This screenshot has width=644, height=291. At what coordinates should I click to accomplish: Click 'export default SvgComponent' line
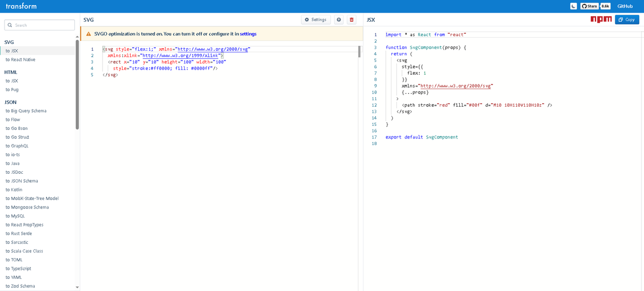(x=422, y=137)
